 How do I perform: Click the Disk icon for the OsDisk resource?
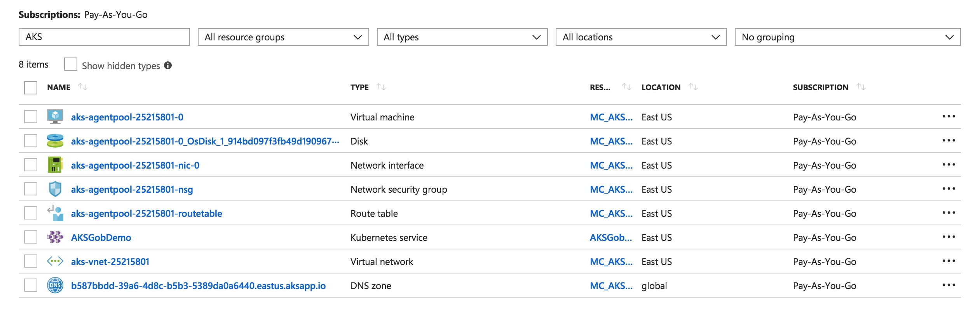click(x=55, y=141)
